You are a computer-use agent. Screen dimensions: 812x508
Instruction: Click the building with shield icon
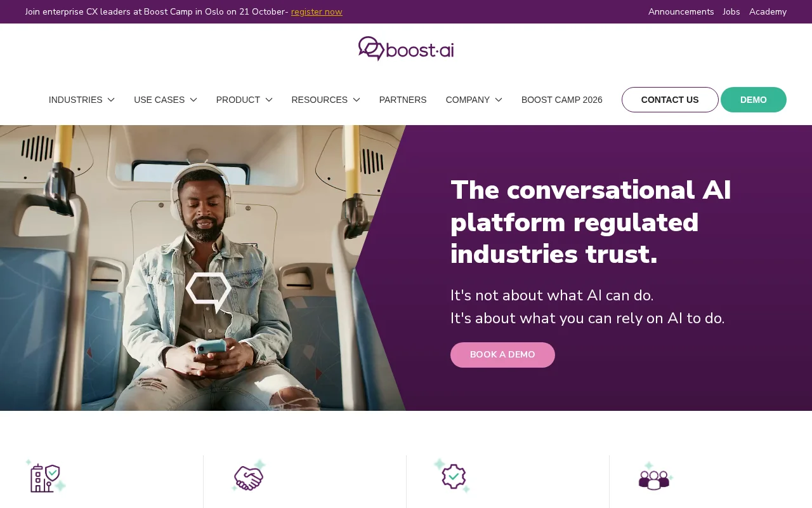[x=46, y=476]
